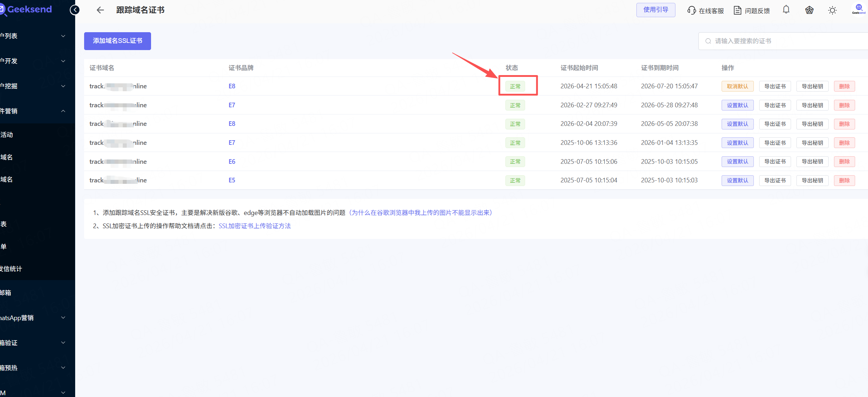Open the user avatar in the top right
The width and height of the screenshot is (868, 397).
859,9
